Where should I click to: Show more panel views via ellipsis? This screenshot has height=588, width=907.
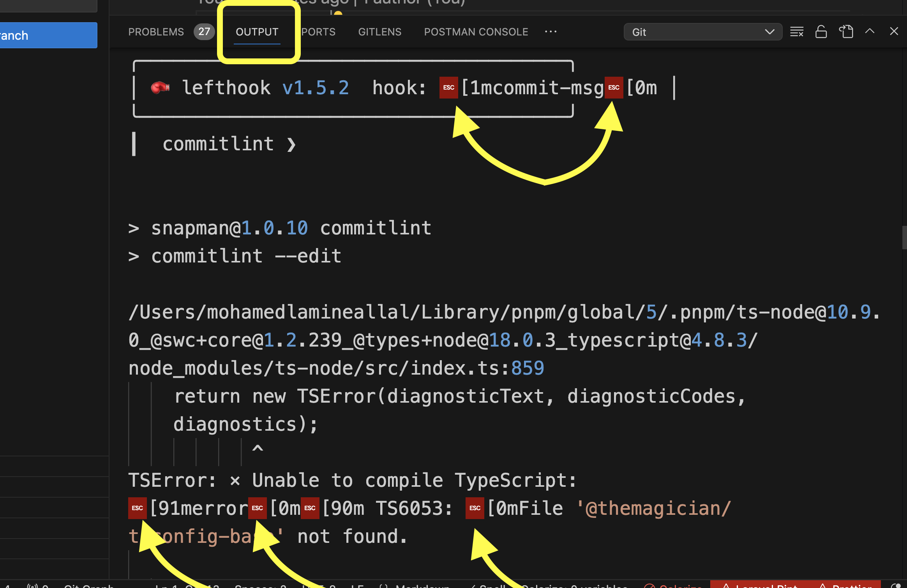[551, 32]
